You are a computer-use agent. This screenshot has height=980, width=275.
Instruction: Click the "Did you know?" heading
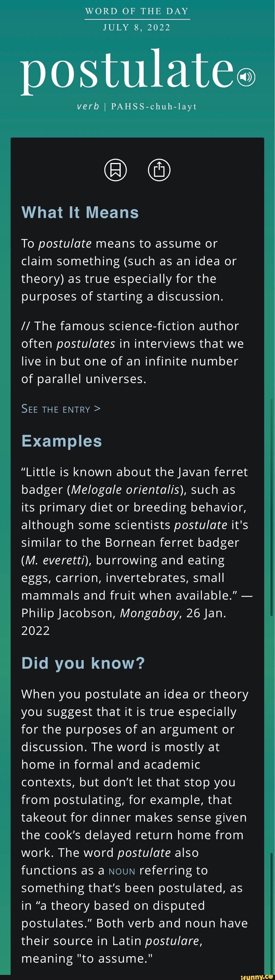(x=83, y=663)
